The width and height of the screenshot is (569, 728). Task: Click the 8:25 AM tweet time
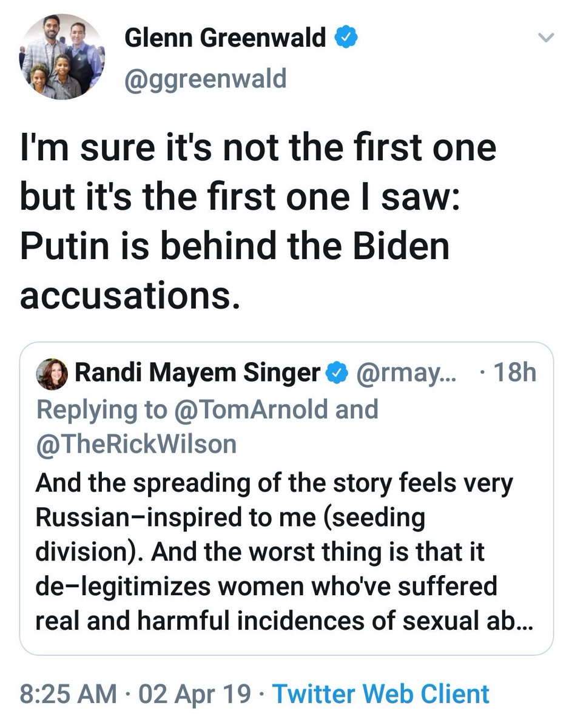[x=67, y=693]
